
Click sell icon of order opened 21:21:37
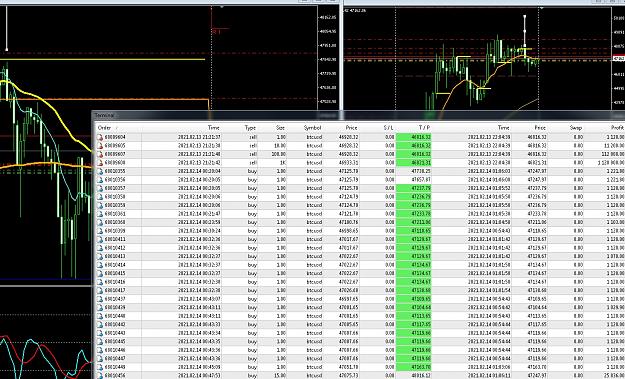pyautogui.click(x=100, y=137)
